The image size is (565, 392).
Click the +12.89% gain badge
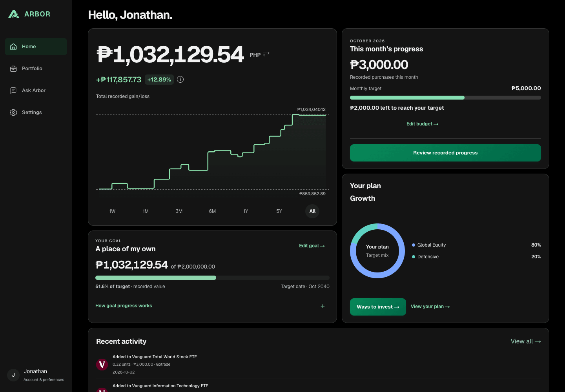[x=159, y=80]
